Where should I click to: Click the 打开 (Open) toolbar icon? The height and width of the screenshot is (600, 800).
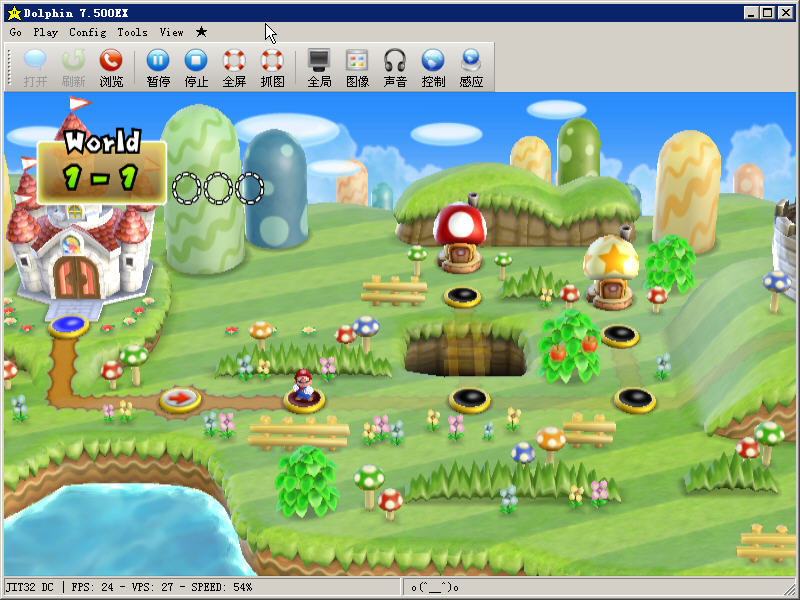tap(35, 67)
